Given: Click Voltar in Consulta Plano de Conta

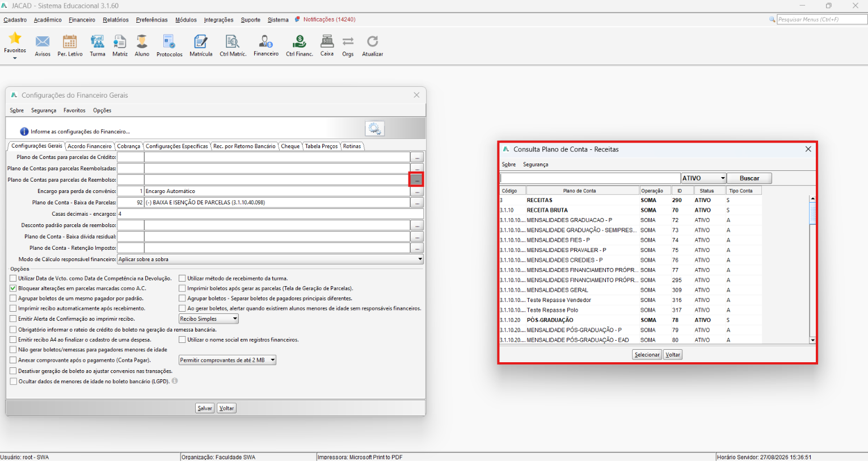Looking at the screenshot, I should pyautogui.click(x=673, y=355).
